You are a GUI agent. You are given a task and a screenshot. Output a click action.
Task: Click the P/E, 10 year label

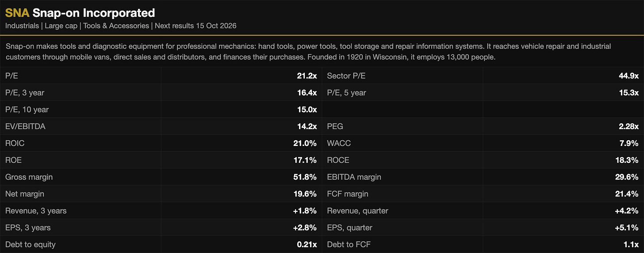pos(27,110)
